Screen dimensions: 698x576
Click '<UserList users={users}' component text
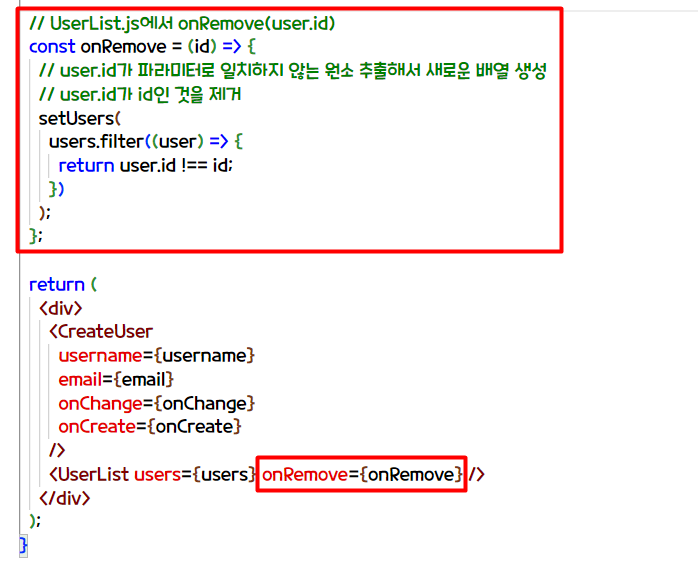152,475
